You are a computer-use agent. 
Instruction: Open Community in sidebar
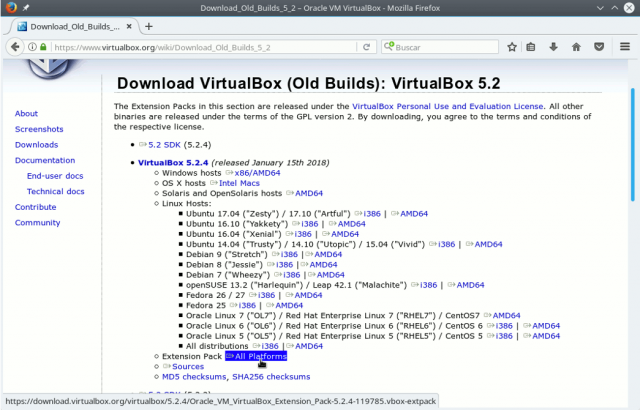coord(38,223)
